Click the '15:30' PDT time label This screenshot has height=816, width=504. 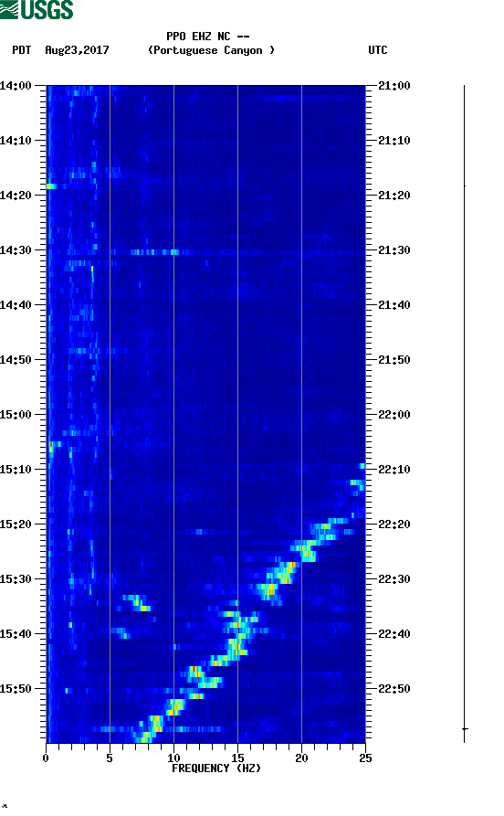tap(16, 579)
